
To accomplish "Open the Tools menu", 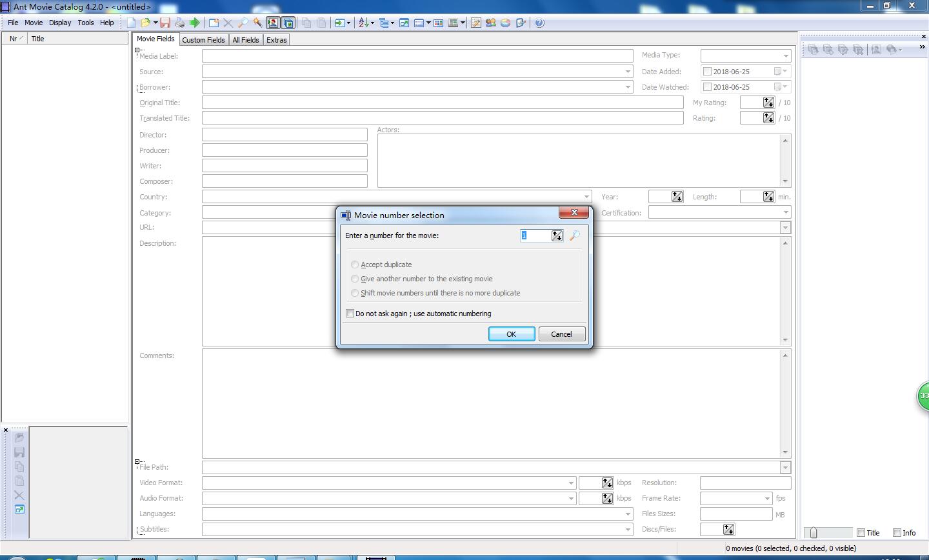I will click(x=86, y=23).
